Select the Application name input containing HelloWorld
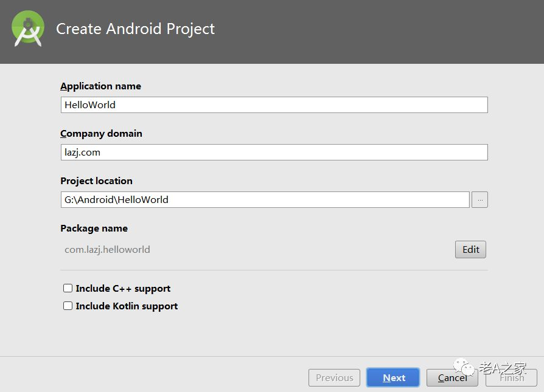Viewport: 544px width, 392px height. [274, 105]
